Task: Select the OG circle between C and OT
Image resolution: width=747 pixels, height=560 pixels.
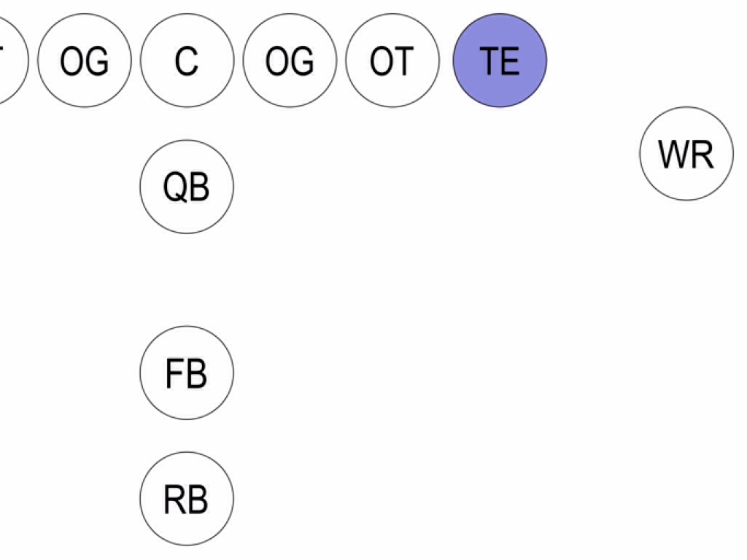Action: click(x=290, y=61)
